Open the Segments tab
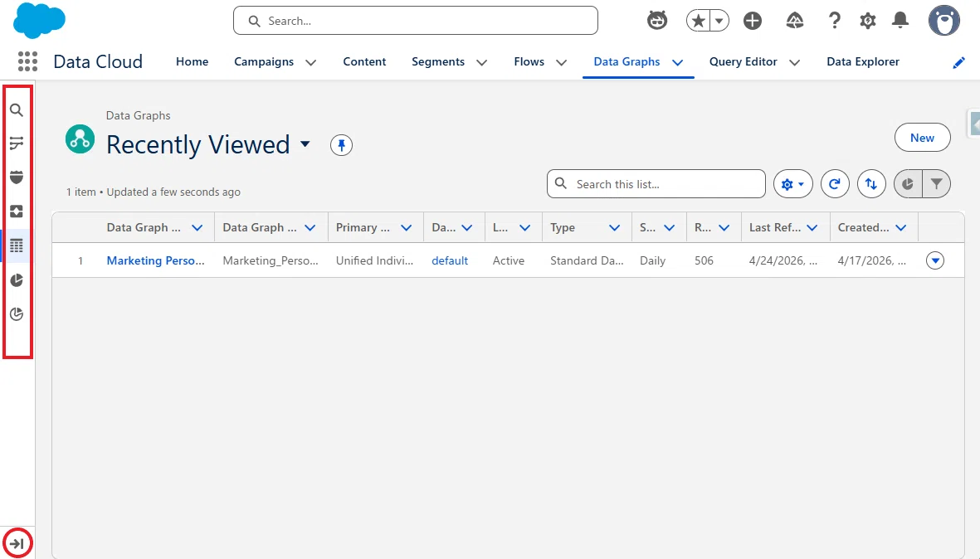 [437, 62]
